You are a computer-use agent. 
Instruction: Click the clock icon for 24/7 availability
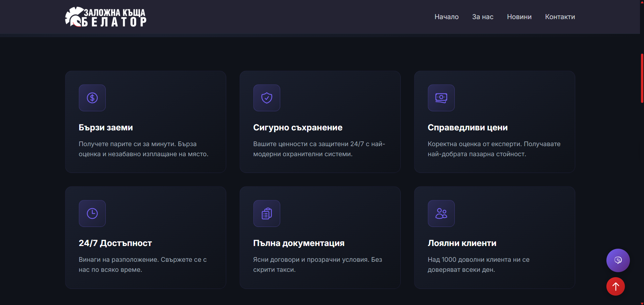(92, 213)
